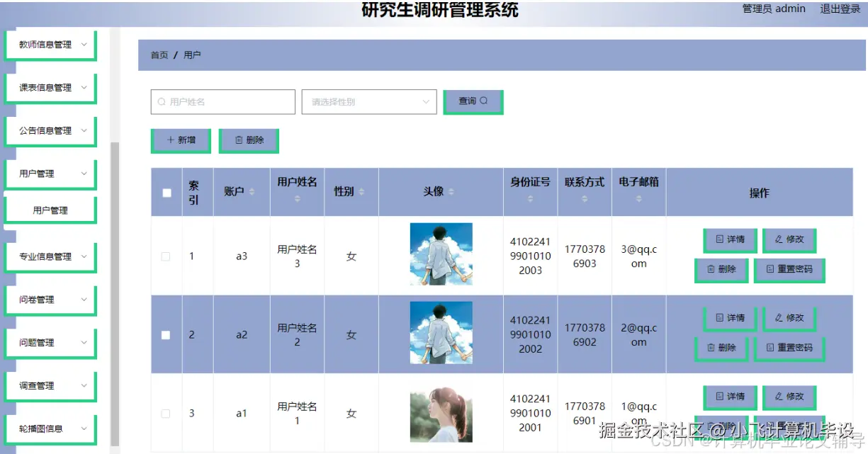Click the account cell a1
This screenshot has width=868, height=454.
(x=242, y=414)
